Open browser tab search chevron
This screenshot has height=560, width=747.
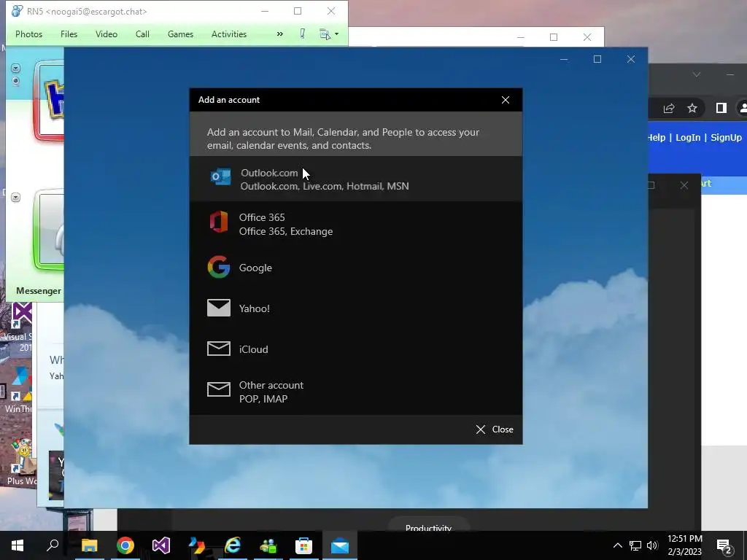pos(697,75)
